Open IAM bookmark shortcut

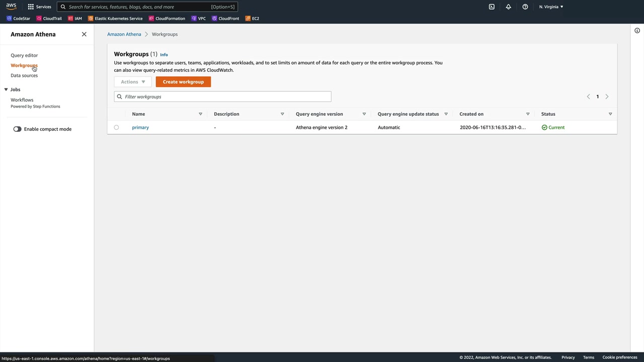coord(74,19)
